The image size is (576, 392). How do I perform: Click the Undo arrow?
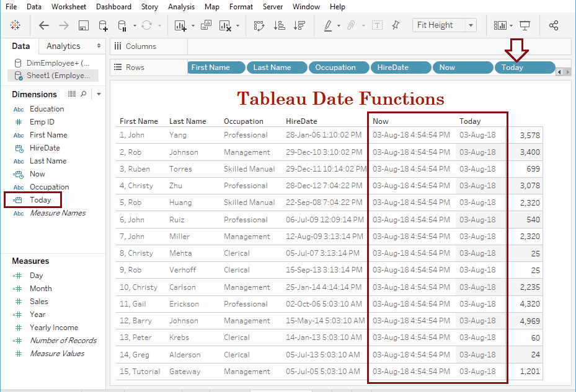(43, 25)
